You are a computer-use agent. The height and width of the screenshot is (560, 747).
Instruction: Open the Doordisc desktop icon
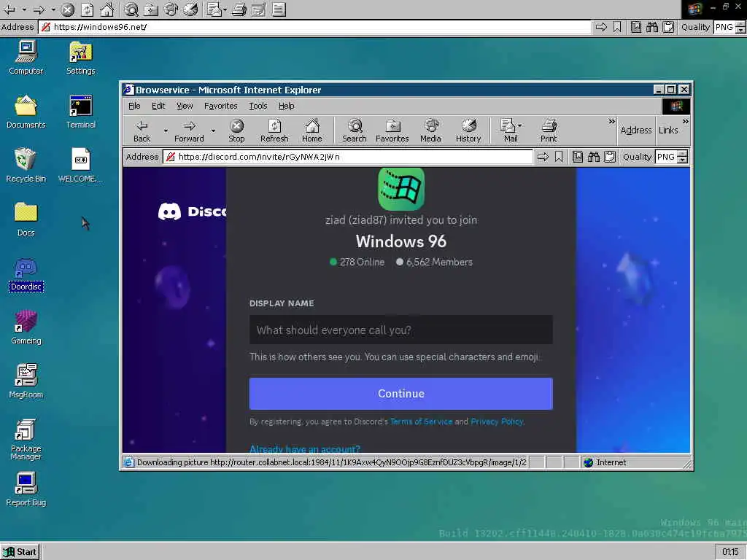(x=26, y=274)
